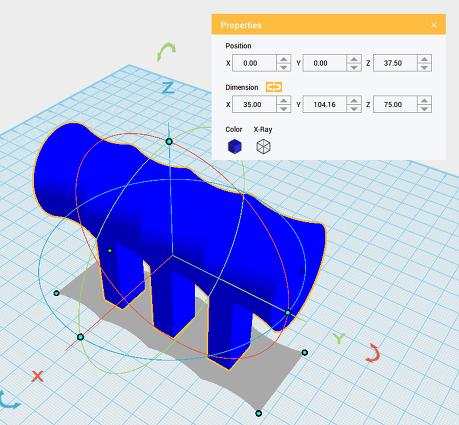Click the red rotation arrow near Y axis
Screen dimensions: 459x425
click(x=373, y=354)
